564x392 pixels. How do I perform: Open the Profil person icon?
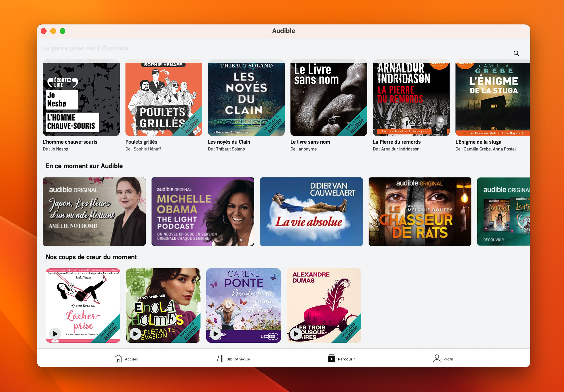[437, 359]
